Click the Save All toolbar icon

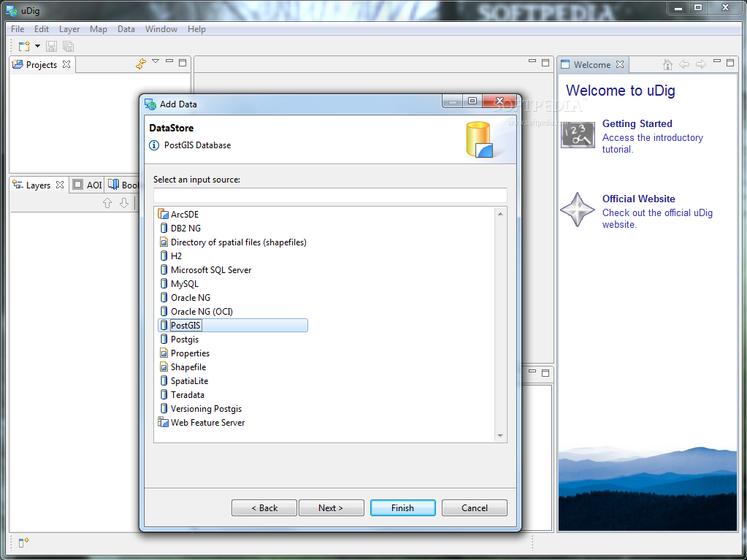coord(69,46)
